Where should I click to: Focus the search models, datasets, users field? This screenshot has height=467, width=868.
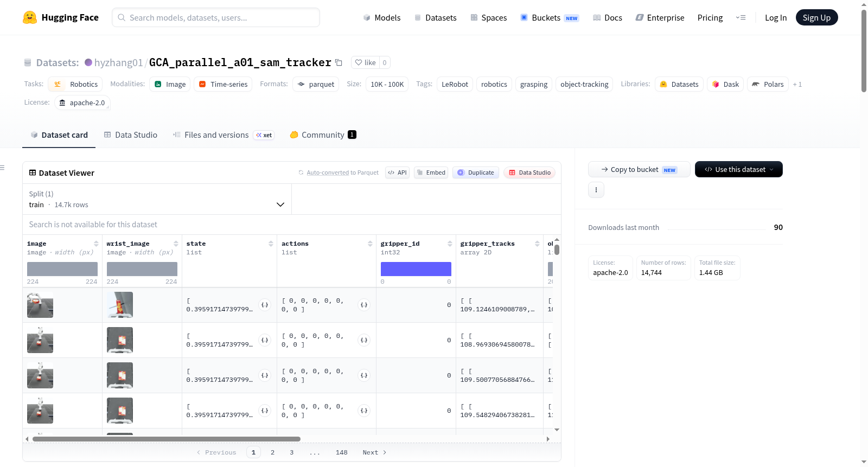216,17
